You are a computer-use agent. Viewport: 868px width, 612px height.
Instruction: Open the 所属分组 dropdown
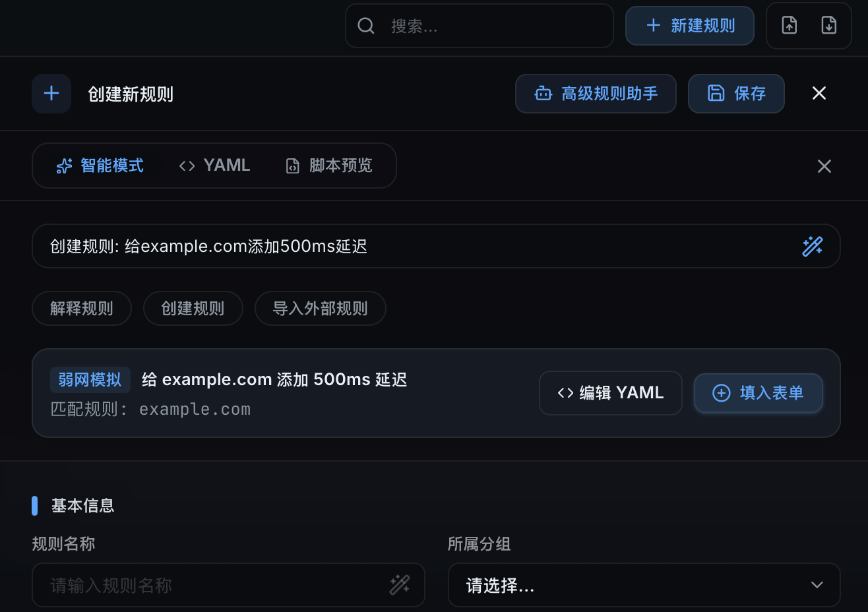click(644, 584)
